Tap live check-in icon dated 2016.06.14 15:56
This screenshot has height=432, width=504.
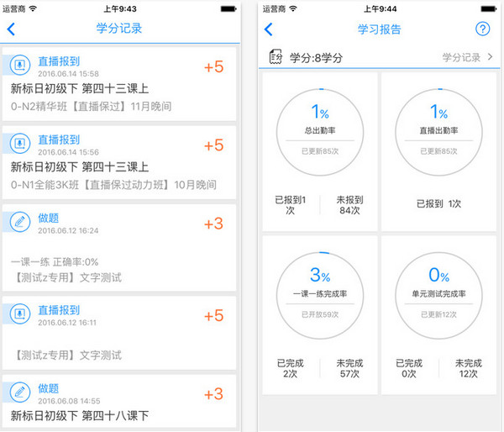20,143
